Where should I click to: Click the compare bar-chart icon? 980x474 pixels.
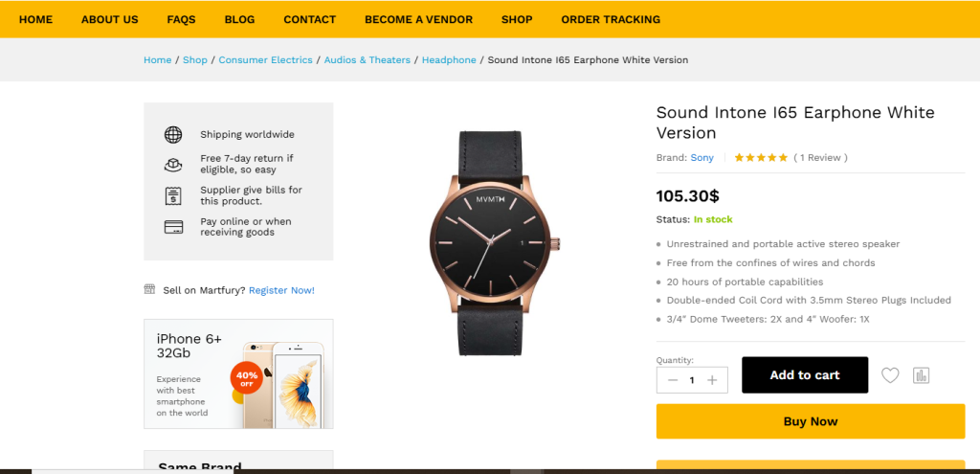(x=921, y=375)
